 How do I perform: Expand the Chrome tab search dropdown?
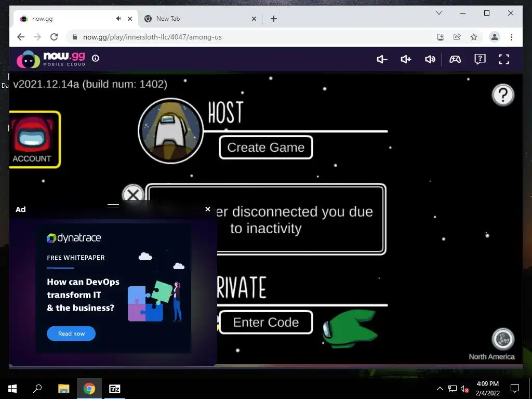(x=438, y=13)
